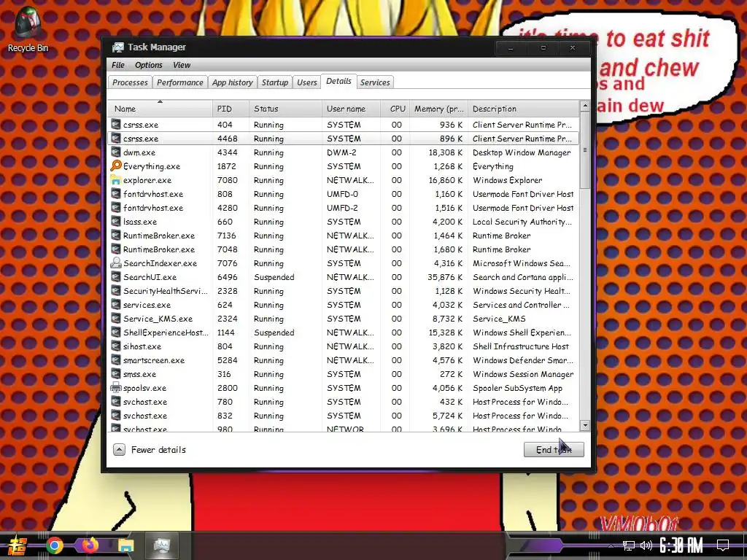Collapse view with Fewer details arrow
The image size is (747, 560).
tap(119, 449)
